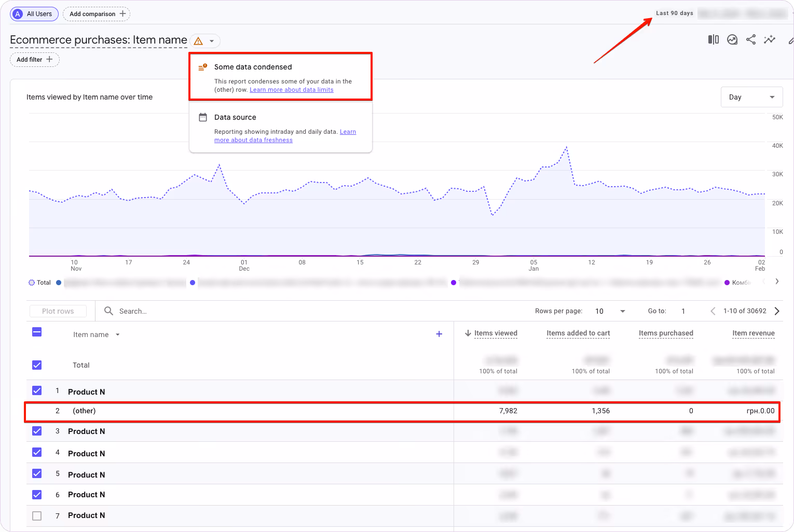The width and height of the screenshot is (794, 532).
Task: Click the All Users 'A' badge
Action: 18,14
